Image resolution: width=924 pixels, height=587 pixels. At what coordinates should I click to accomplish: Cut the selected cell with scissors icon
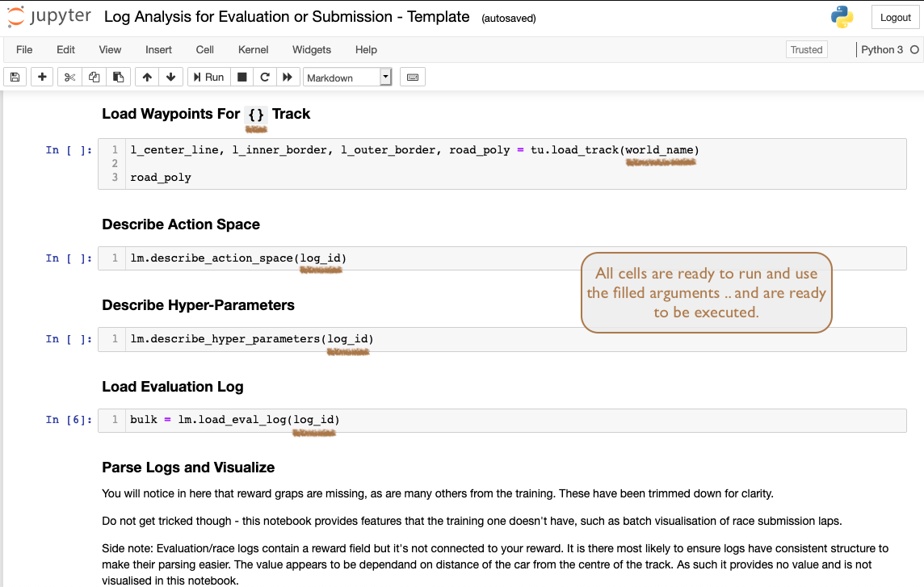pyautogui.click(x=68, y=76)
